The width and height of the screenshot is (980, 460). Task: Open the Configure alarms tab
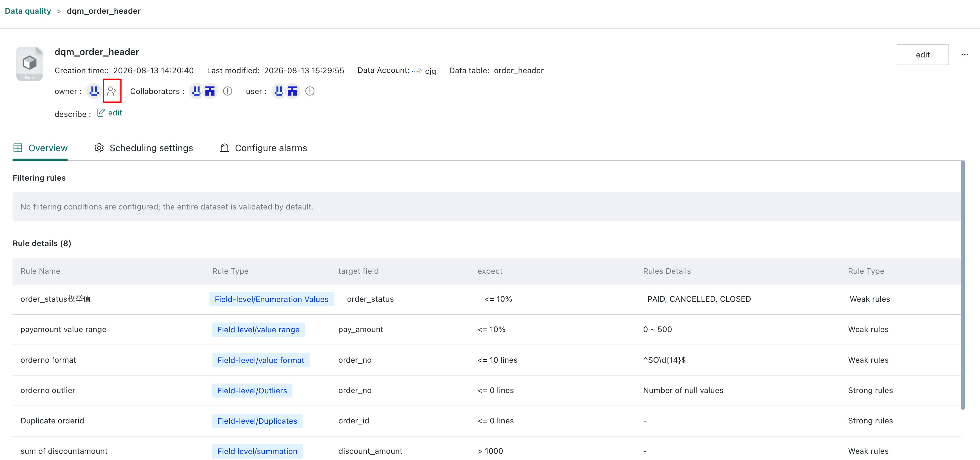263,148
